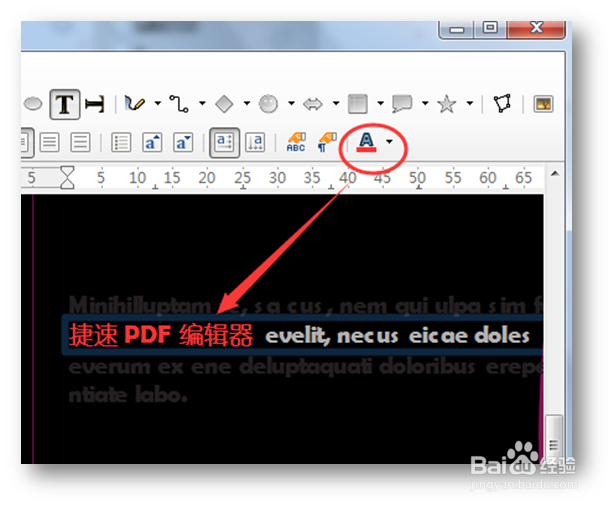
Task: Select the smiley symbol shapes tool
Action: pos(268,104)
